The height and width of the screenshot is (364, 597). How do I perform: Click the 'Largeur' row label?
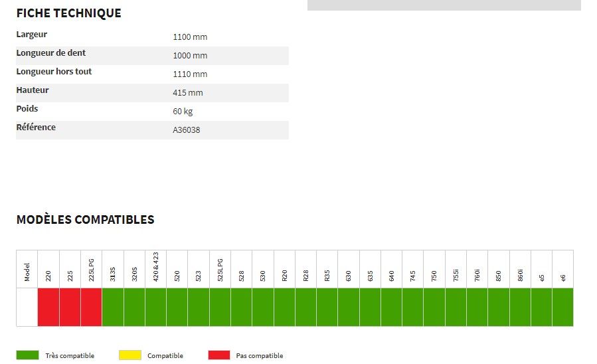(x=32, y=35)
